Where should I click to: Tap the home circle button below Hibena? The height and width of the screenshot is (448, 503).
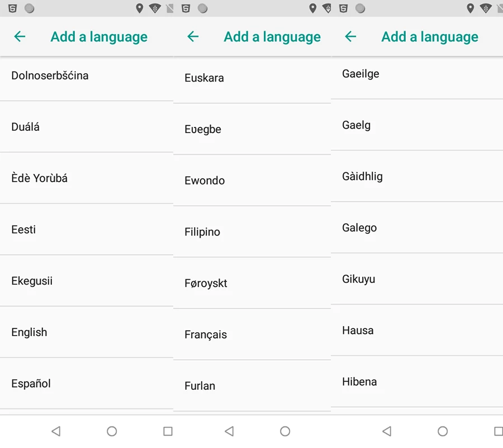[x=443, y=431]
